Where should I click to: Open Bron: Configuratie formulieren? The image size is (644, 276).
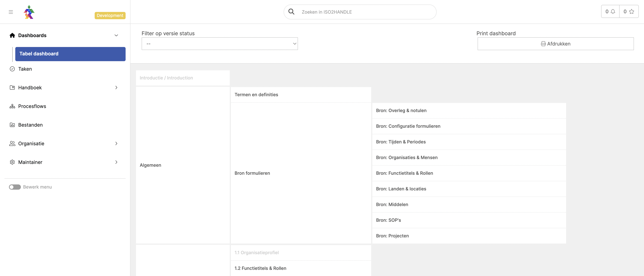[469, 126]
